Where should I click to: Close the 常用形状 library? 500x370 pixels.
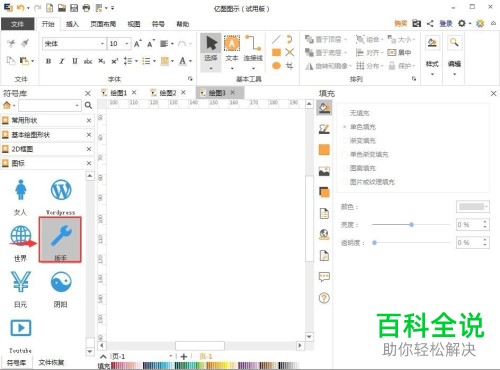point(89,121)
